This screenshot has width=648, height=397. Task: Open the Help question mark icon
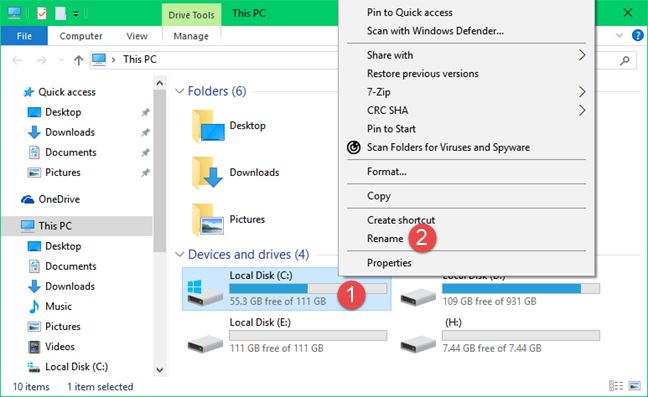click(638, 36)
